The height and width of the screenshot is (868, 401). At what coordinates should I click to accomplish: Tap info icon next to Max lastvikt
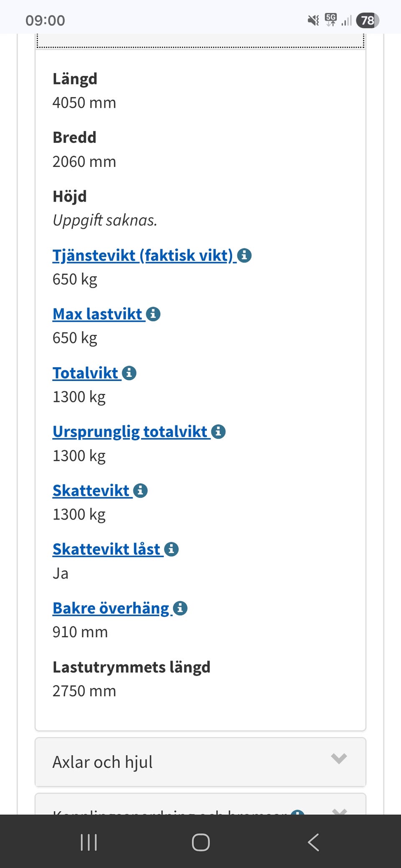coord(153,314)
